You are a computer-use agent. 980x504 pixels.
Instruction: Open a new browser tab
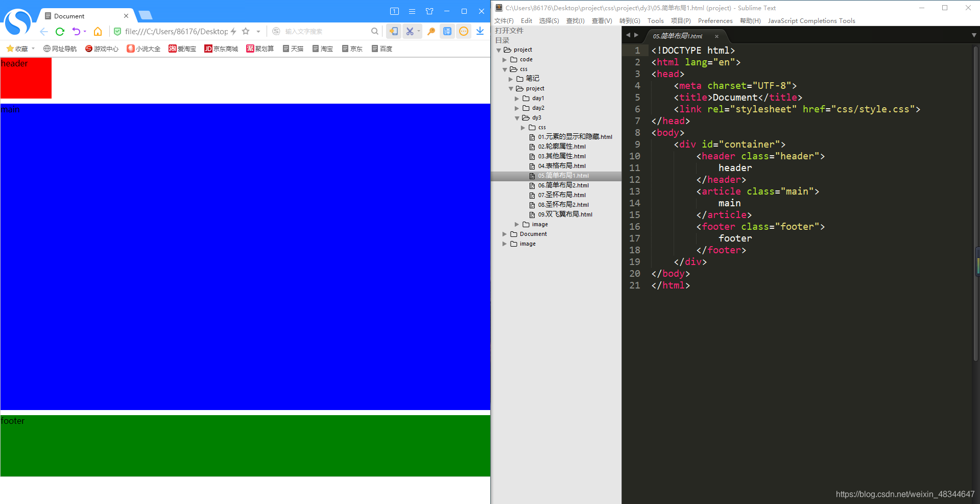[x=146, y=15]
